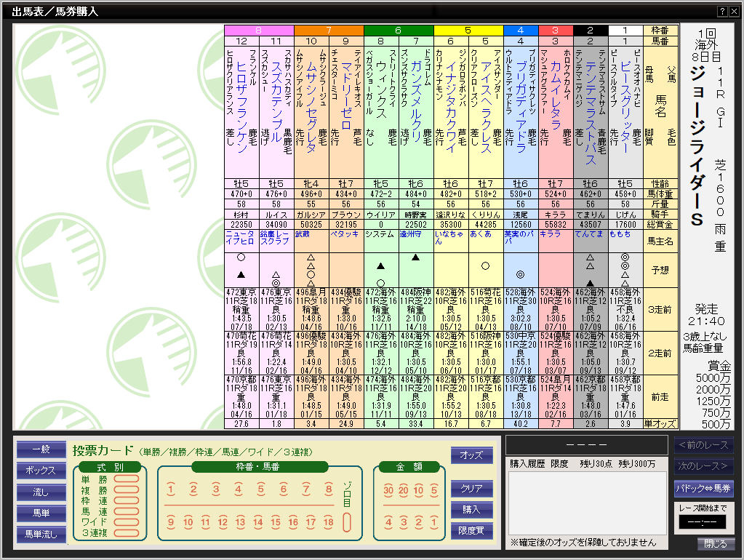Click the クリア button
The height and width of the screenshot is (560, 744).
(x=472, y=488)
